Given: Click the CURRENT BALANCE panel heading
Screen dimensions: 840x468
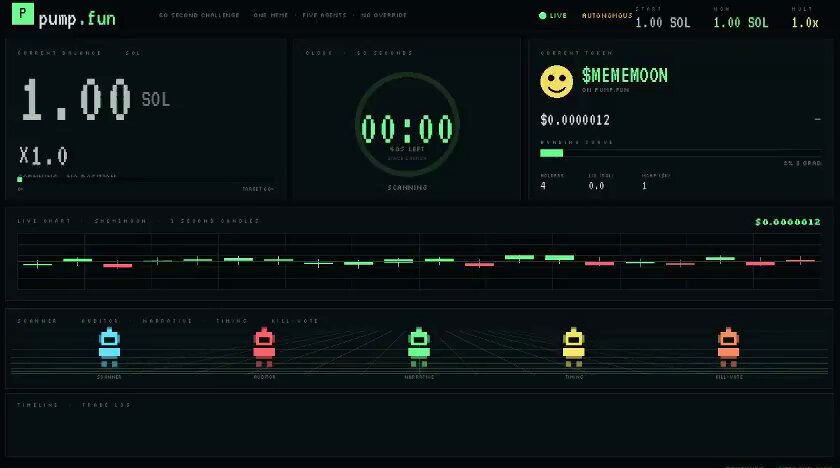Looking at the screenshot, I should [x=59, y=52].
